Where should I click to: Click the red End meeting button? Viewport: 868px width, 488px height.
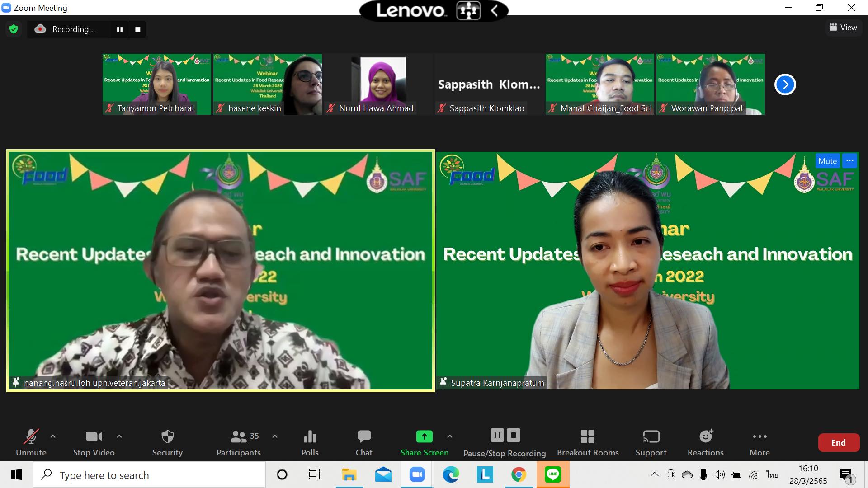pos(838,442)
